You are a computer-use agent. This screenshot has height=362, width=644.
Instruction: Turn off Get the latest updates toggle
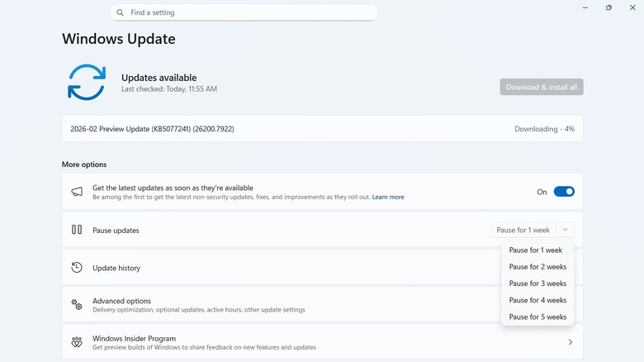564,192
